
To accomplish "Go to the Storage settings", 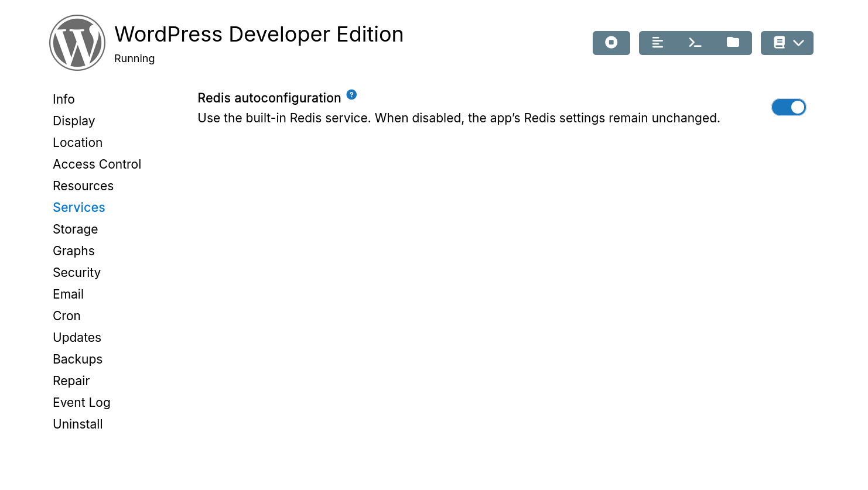I will [x=75, y=229].
